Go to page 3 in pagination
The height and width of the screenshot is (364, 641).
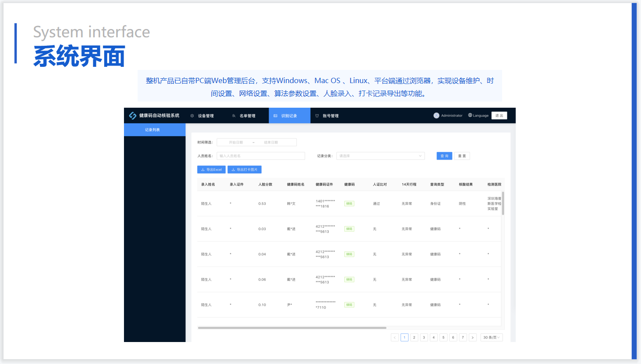(x=424, y=338)
